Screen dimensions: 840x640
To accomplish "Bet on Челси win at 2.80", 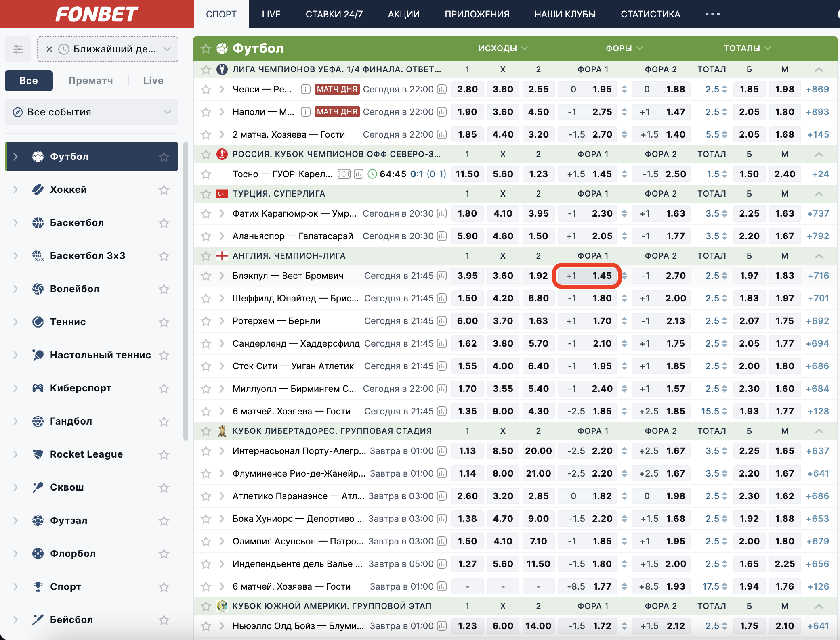I will [x=467, y=89].
